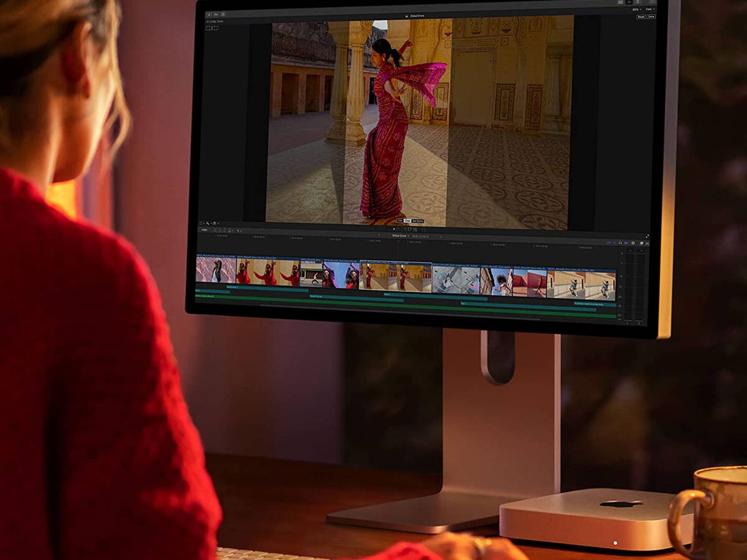Viewport: 747px width, 560px height.
Task: Go forward in timeline history arrow
Action: tap(441, 236)
